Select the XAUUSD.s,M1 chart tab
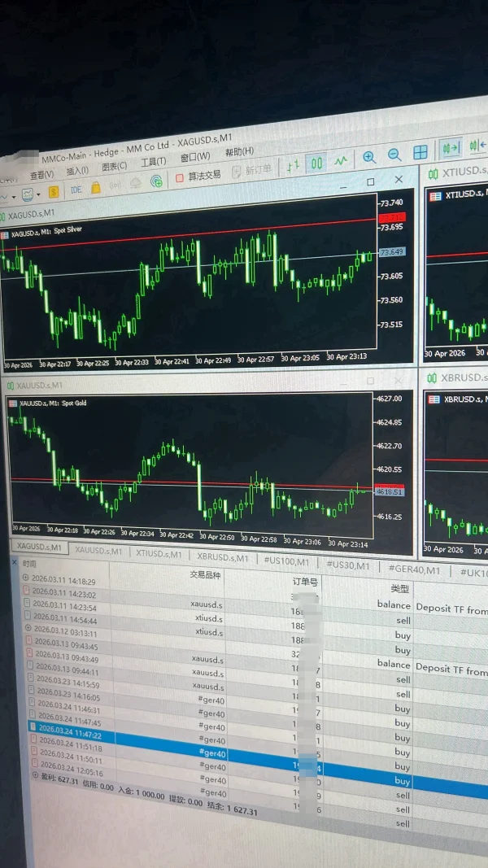 [99, 551]
